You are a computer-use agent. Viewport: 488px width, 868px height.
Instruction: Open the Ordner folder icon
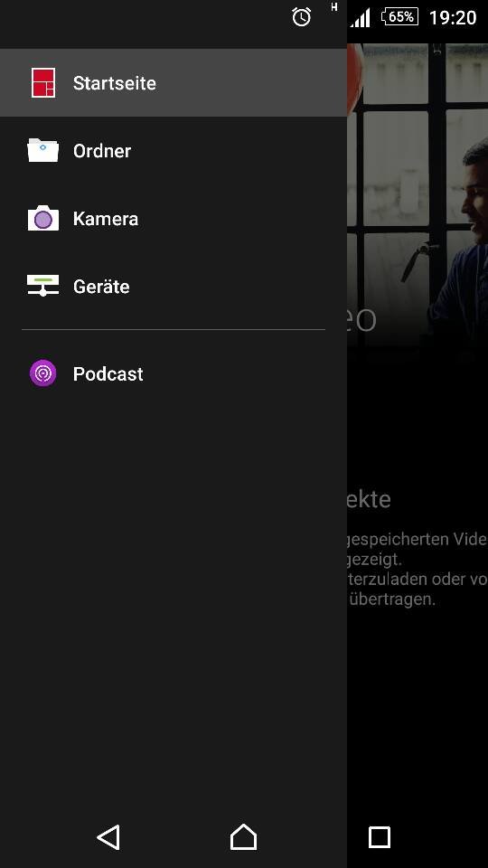click(x=43, y=151)
